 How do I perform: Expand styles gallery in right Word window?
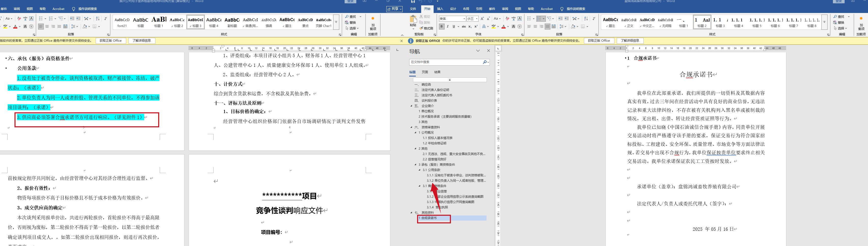[x=824, y=22]
